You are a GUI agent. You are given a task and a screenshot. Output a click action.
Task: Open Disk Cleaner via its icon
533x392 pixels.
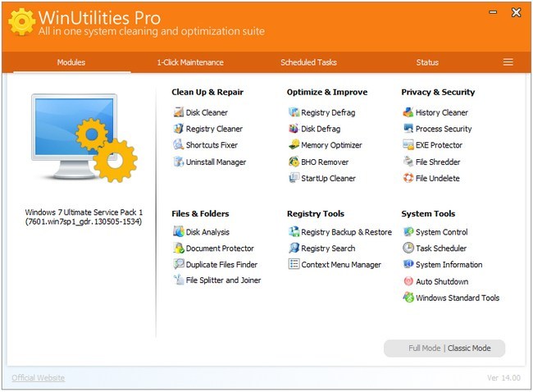coord(179,112)
